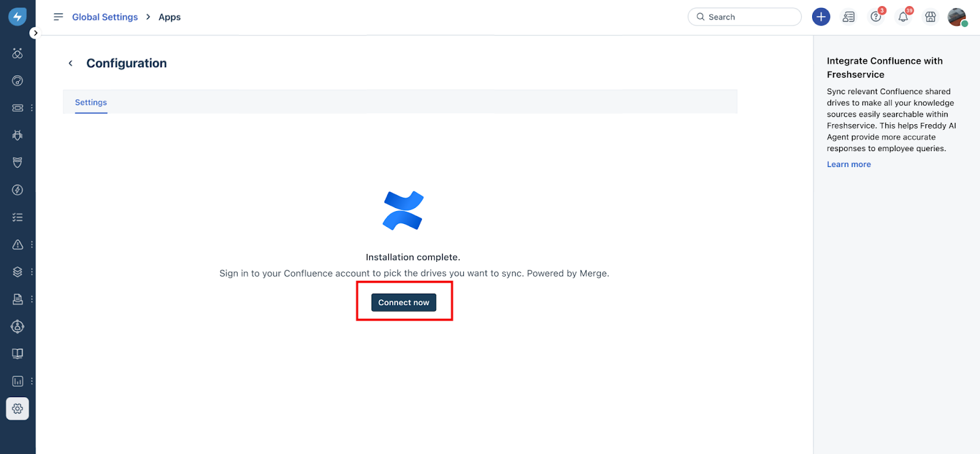Open the Solutions open-book icon

click(18, 354)
